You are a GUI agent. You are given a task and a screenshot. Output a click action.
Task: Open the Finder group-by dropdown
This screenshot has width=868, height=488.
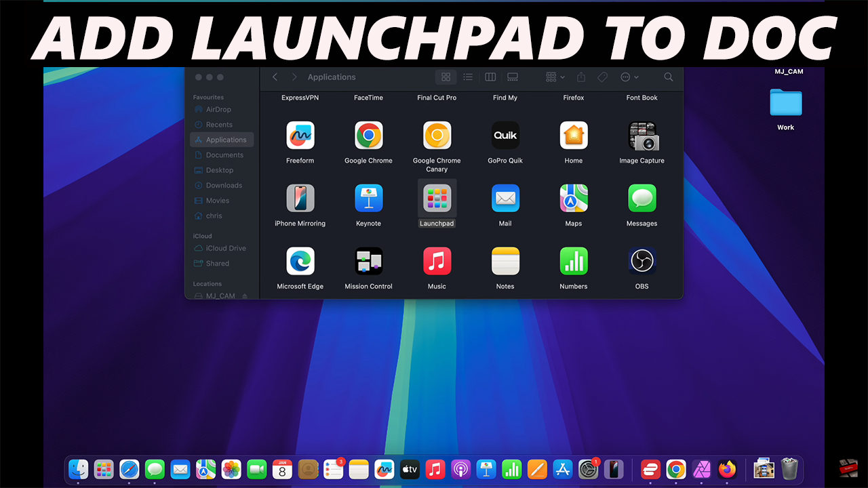pyautogui.click(x=555, y=77)
